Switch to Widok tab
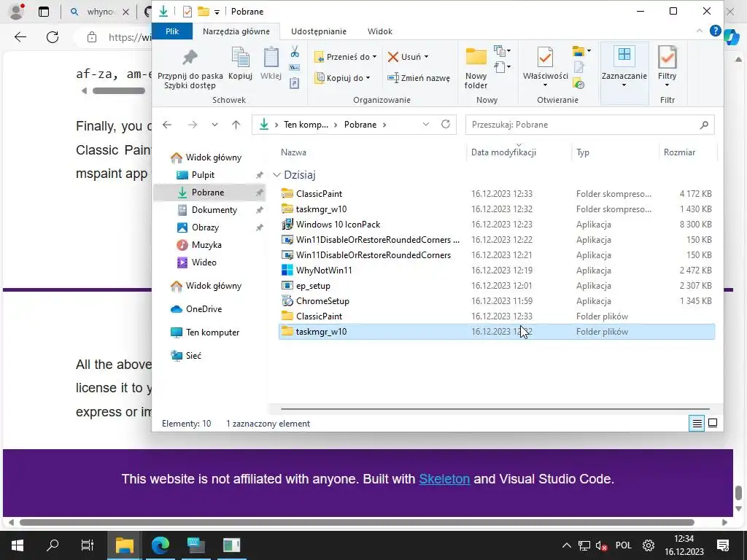This screenshot has width=747, height=560. pyautogui.click(x=379, y=31)
